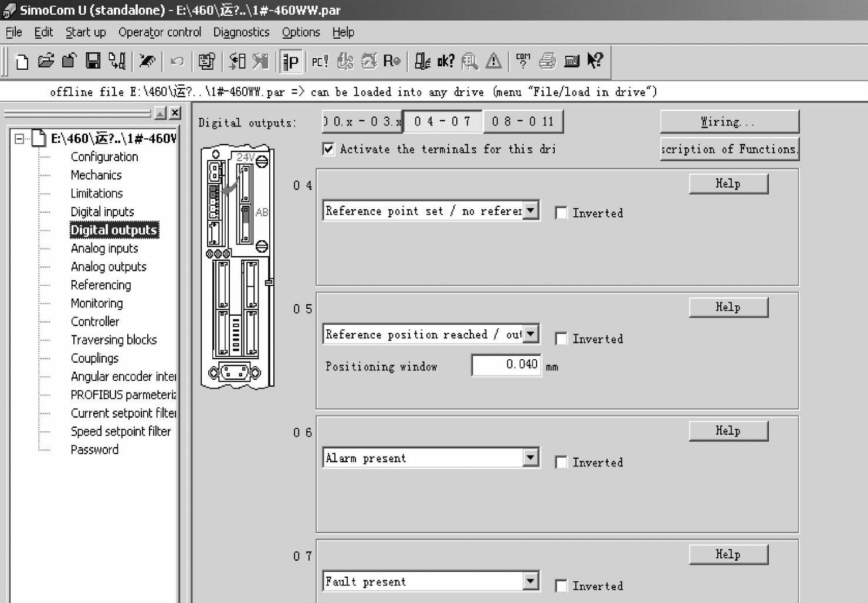Select Analog outputs in the tree
Viewport: 868px width, 603px height.
point(108,267)
